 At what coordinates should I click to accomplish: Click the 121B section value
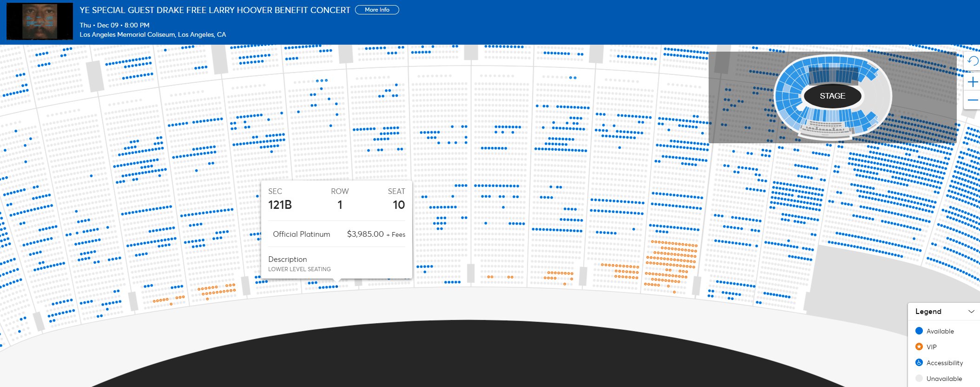(x=280, y=205)
